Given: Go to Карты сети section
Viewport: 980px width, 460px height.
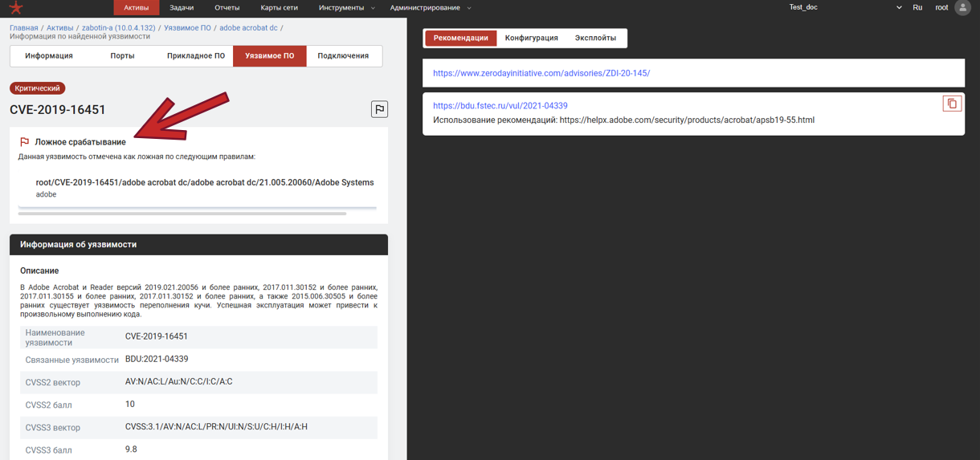Looking at the screenshot, I should click(279, 8).
